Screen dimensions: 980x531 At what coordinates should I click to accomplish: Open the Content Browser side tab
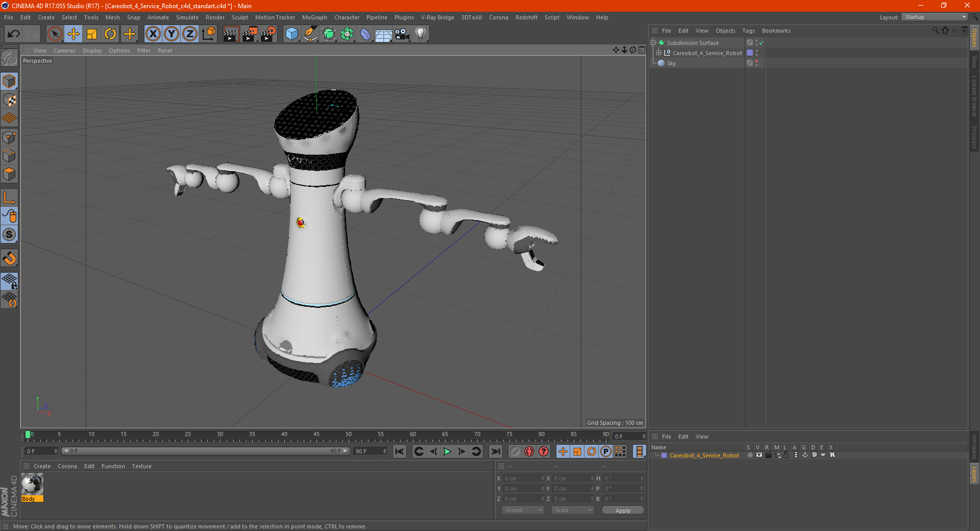[x=974, y=96]
